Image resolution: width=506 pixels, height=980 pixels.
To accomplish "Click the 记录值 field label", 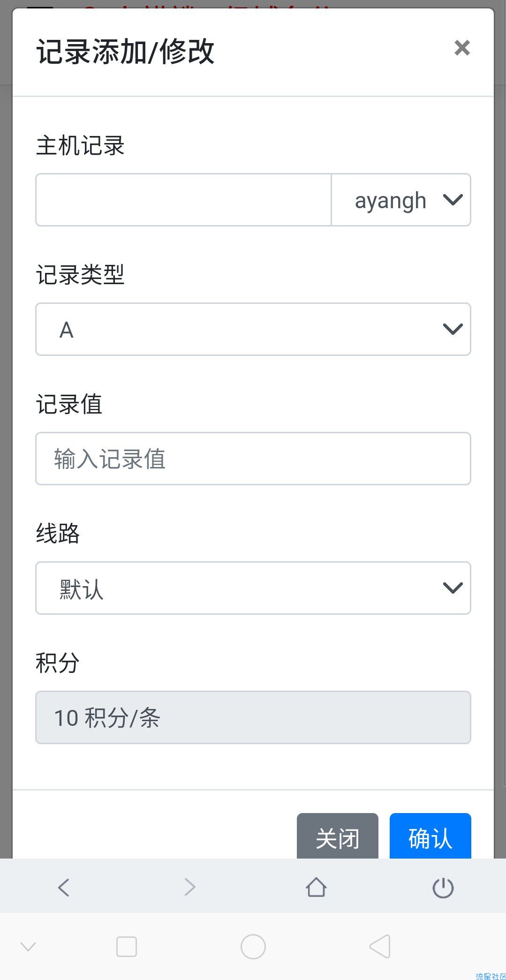I will (69, 404).
